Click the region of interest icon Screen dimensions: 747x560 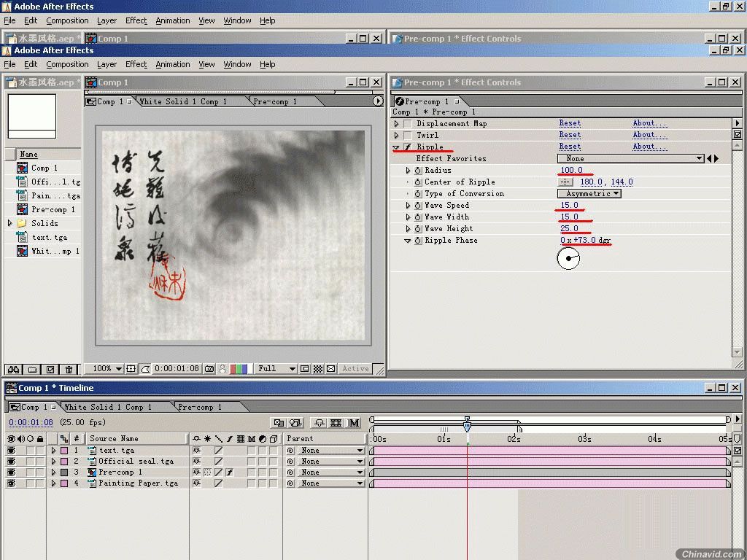click(x=305, y=368)
